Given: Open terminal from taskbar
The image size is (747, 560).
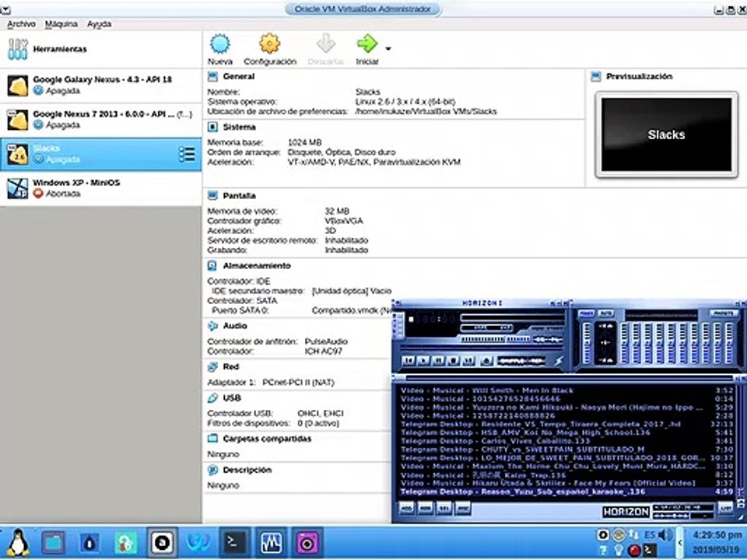Looking at the screenshot, I should [235, 542].
